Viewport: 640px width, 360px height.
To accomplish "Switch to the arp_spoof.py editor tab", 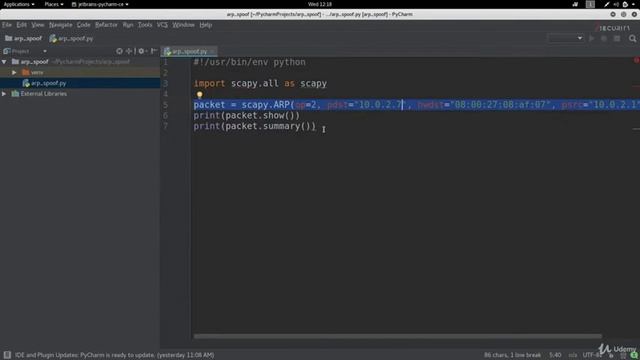I will click(x=189, y=51).
